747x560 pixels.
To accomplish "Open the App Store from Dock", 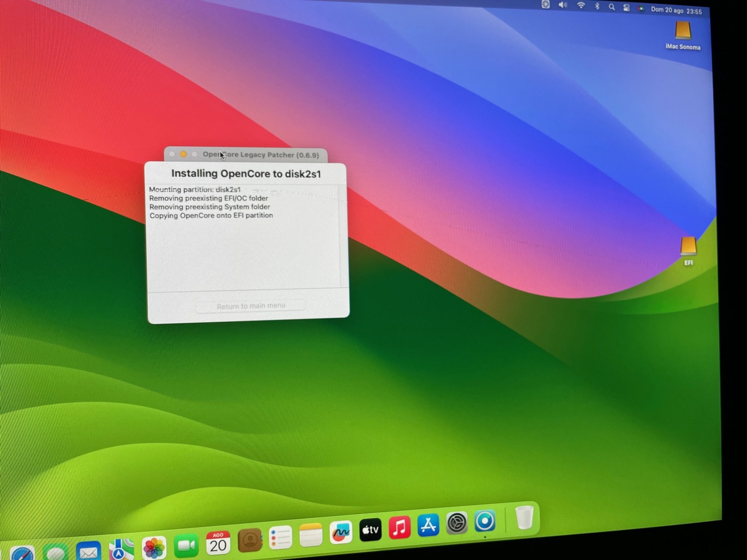I will tap(428, 525).
